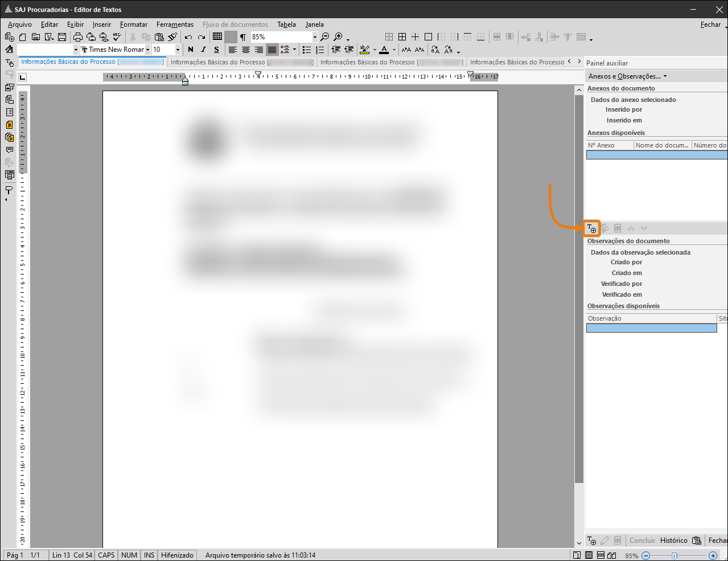
Task: Click the undo arrow icon
Action: pos(188,37)
